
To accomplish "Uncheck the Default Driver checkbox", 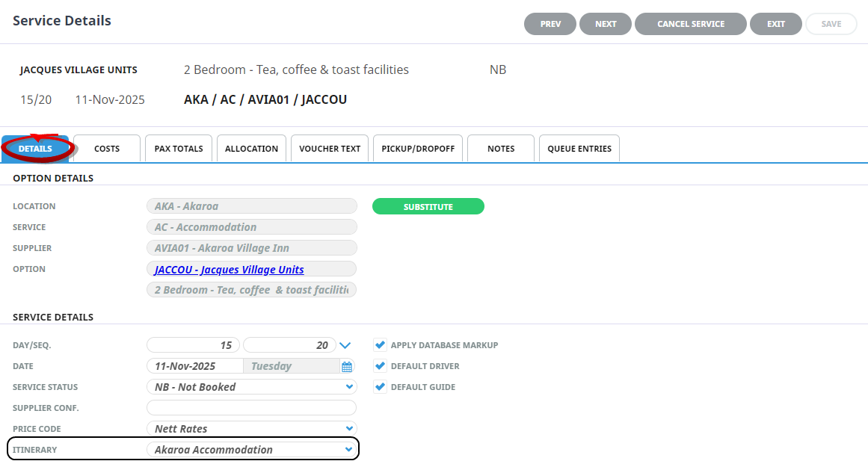I will coord(380,365).
